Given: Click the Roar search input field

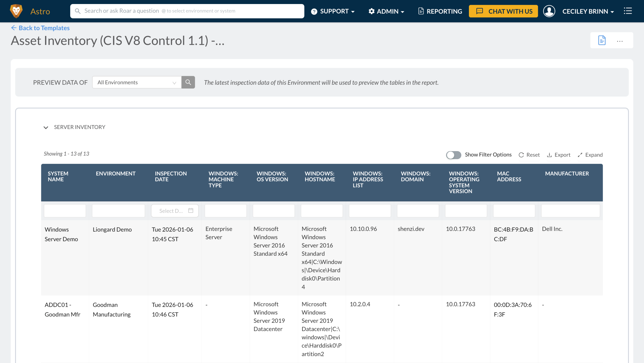Looking at the screenshot, I should tap(187, 11).
